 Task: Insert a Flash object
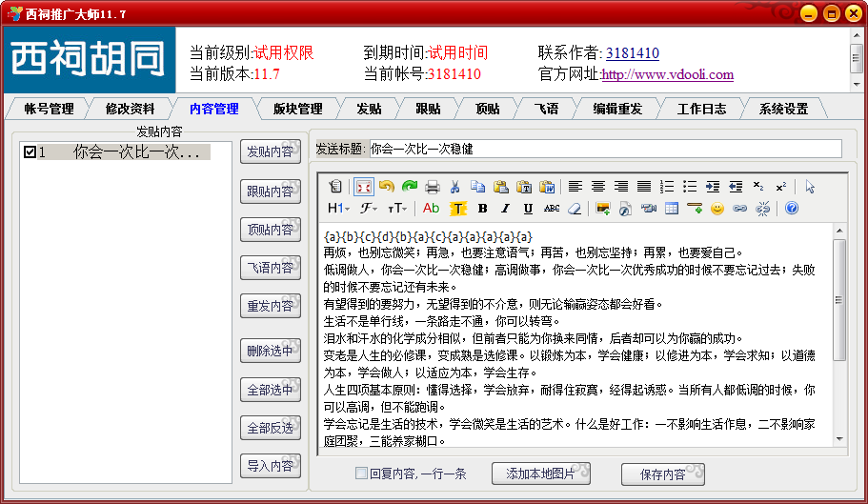pyautogui.click(x=626, y=209)
